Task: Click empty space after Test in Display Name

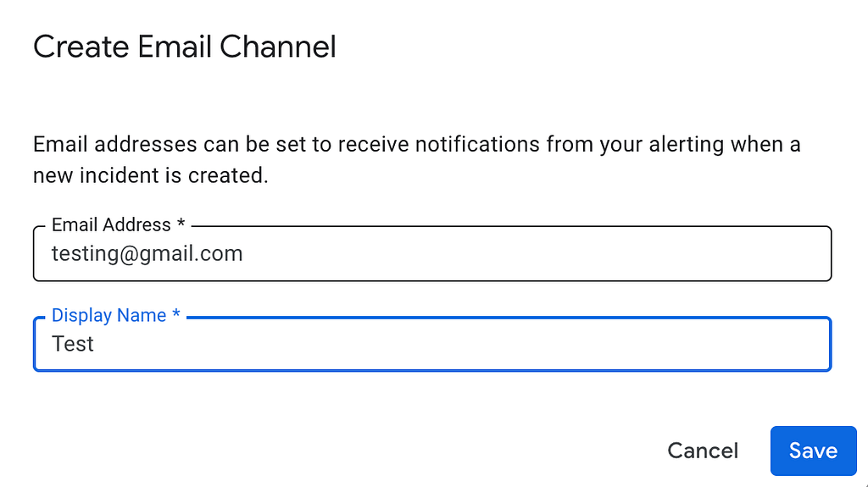Action: [459, 344]
